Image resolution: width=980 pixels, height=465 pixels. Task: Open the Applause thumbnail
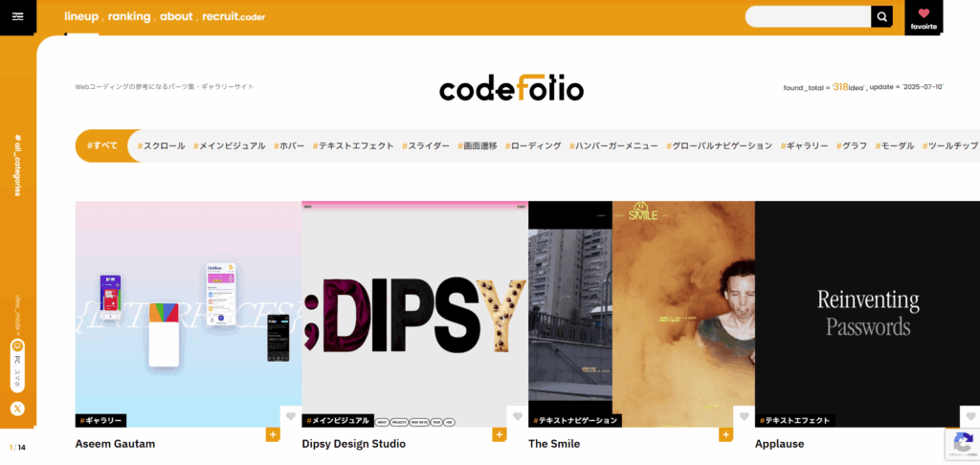(867, 314)
